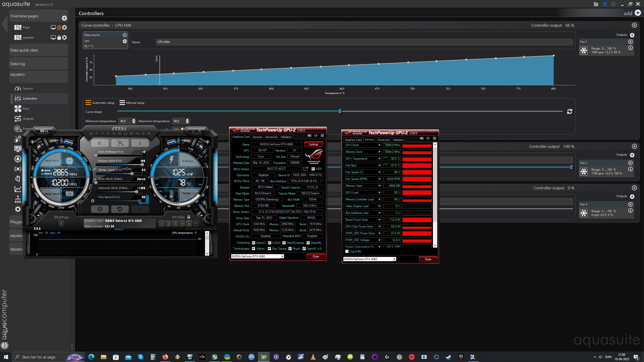Remove Fan 1 output from controller
Image resolution: width=644 pixels, height=362 pixels.
(x=630, y=42)
